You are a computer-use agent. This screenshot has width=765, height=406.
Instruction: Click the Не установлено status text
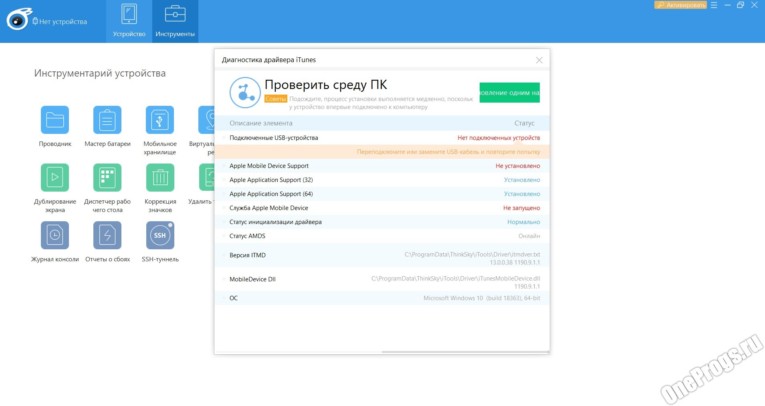coord(518,166)
